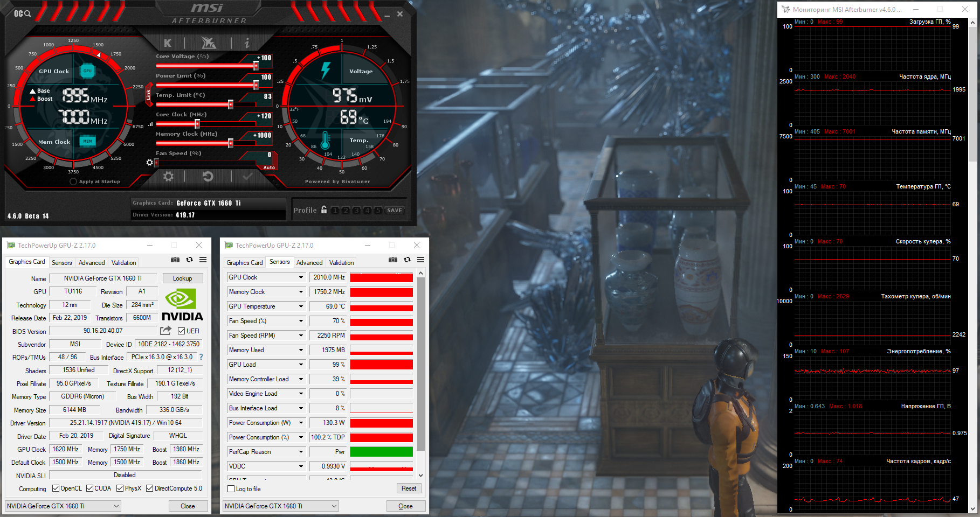980x517 pixels.
Task: Apply settings with the checkmark icon
Action: pyautogui.click(x=247, y=177)
